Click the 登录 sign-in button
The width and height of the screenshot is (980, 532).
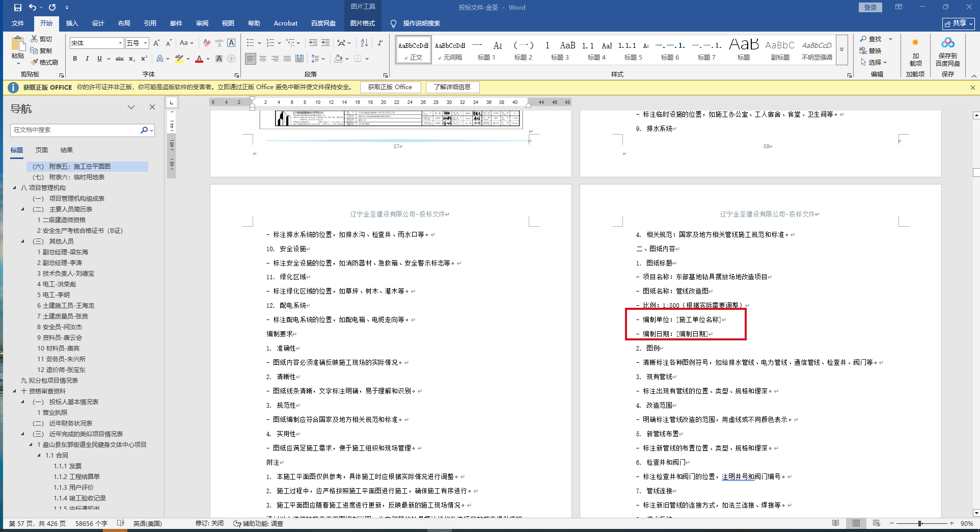tap(870, 7)
